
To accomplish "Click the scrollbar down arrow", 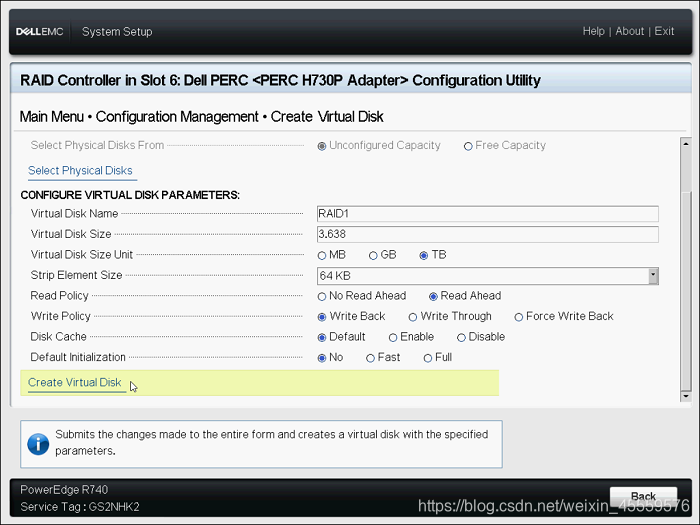I will pyautogui.click(x=686, y=396).
